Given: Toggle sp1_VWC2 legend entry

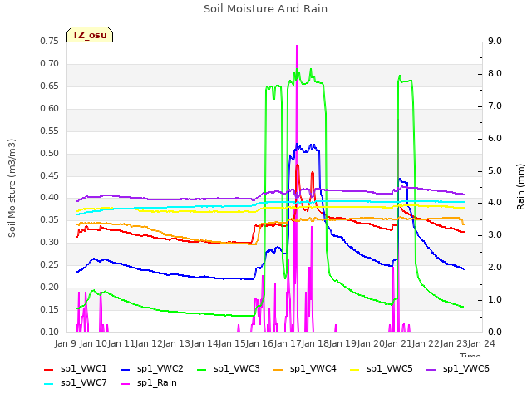Looking at the screenshot, I should [152, 369].
